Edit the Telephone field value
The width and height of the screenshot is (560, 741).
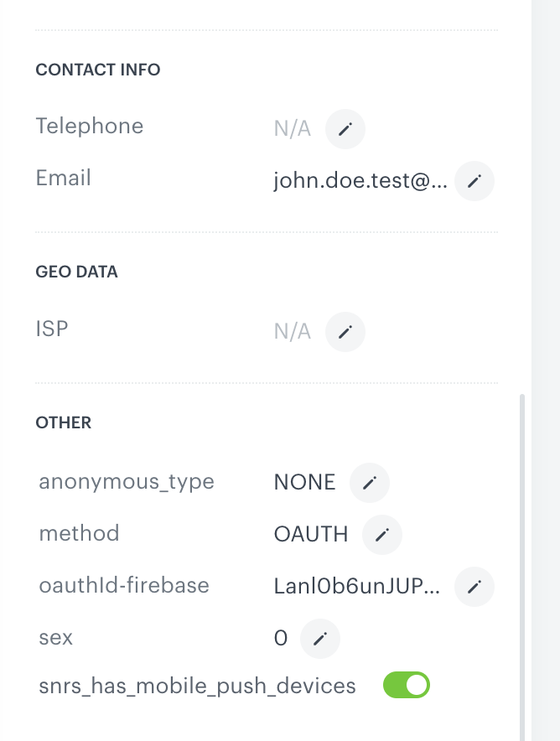tap(345, 128)
